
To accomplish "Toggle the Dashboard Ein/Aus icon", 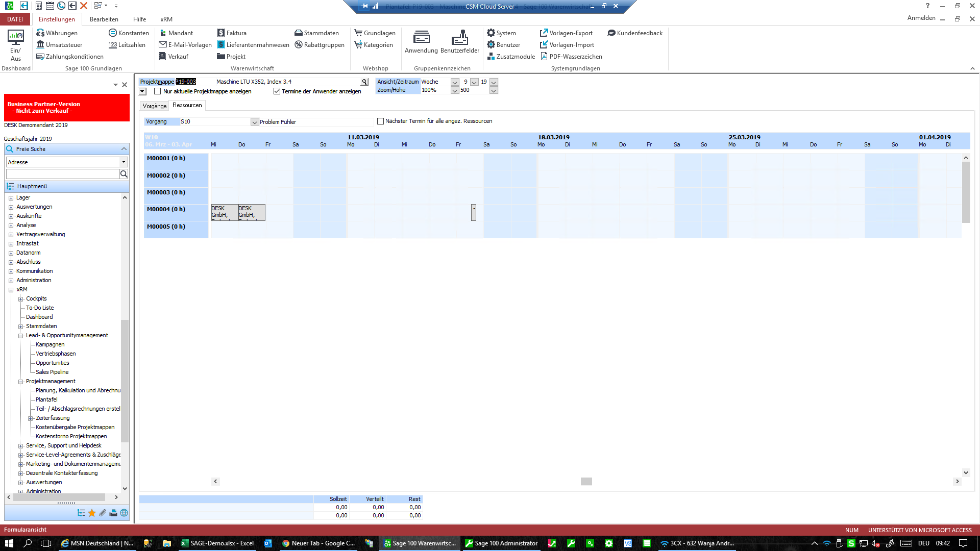I will tap(15, 46).
